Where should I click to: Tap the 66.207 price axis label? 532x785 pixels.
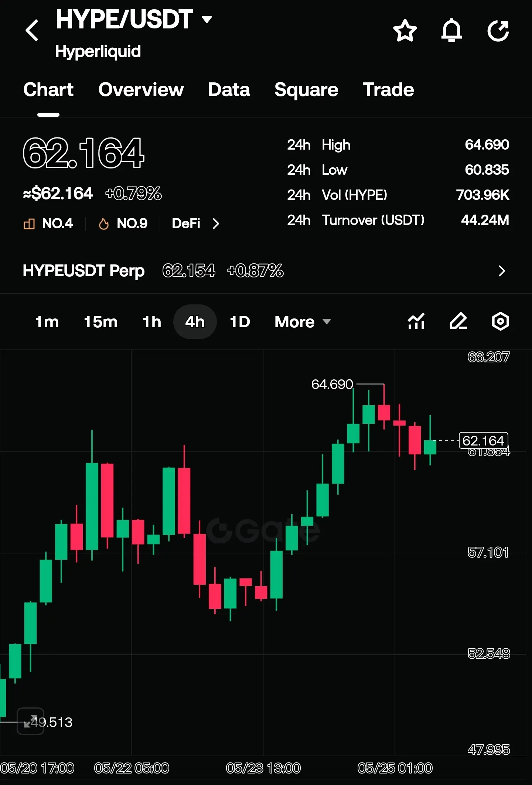coord(488,357)
